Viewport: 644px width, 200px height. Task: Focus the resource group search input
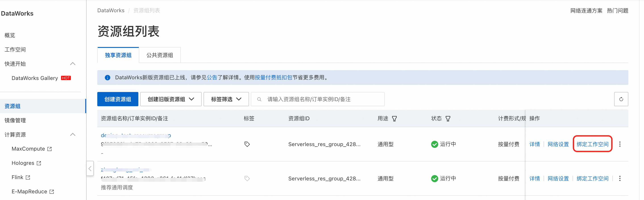coord(318,99)
